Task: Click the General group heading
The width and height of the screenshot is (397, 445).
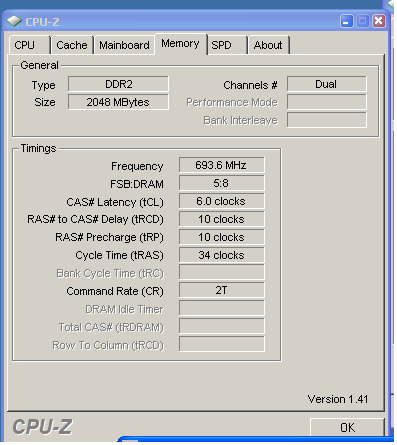Action: point(39,65)
